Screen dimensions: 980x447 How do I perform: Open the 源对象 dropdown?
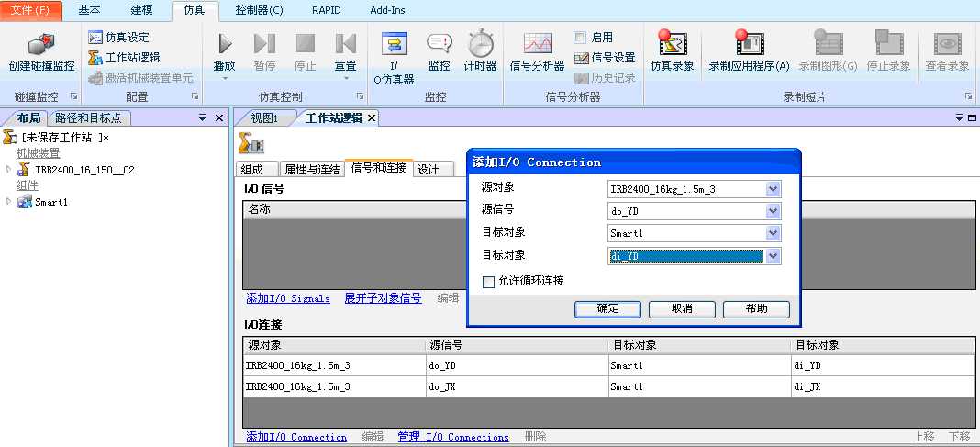(x=774, y=189)
